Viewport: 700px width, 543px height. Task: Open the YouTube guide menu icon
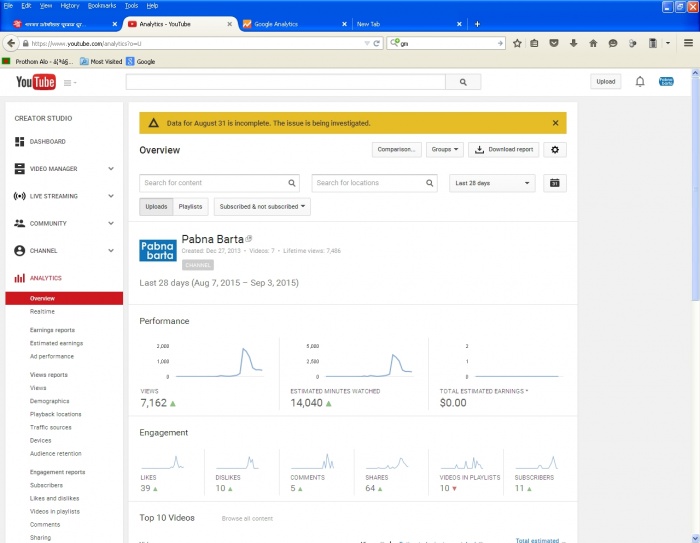70,83
